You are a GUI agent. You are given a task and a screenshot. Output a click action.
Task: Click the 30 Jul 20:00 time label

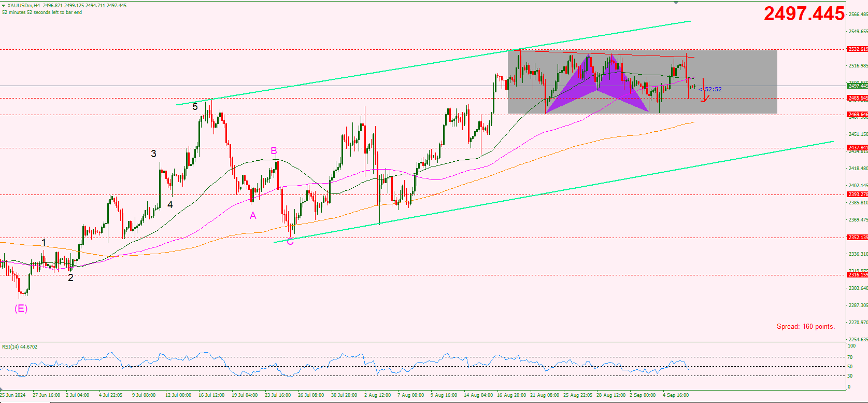(344, 395)
